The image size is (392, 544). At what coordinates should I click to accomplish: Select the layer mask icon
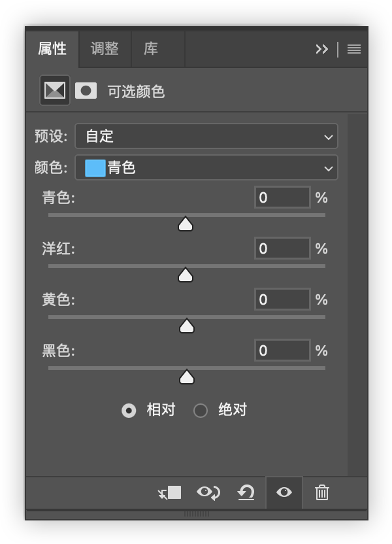[x=86, y=90]
